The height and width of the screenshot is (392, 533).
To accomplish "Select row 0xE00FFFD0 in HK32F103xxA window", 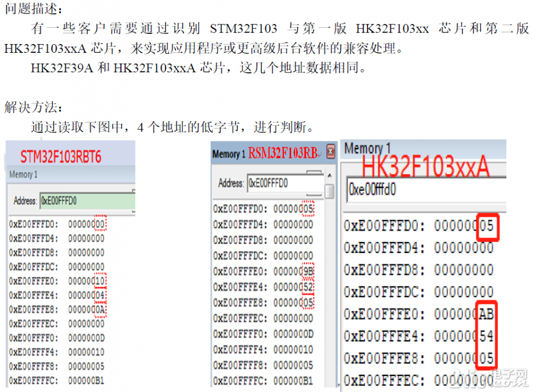I will [x=419, y=226].
